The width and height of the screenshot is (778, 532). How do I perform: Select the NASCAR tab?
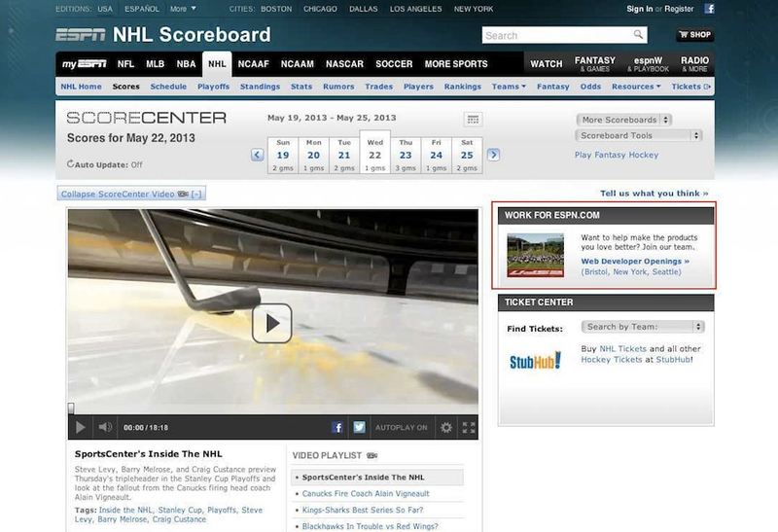[344, 64]
